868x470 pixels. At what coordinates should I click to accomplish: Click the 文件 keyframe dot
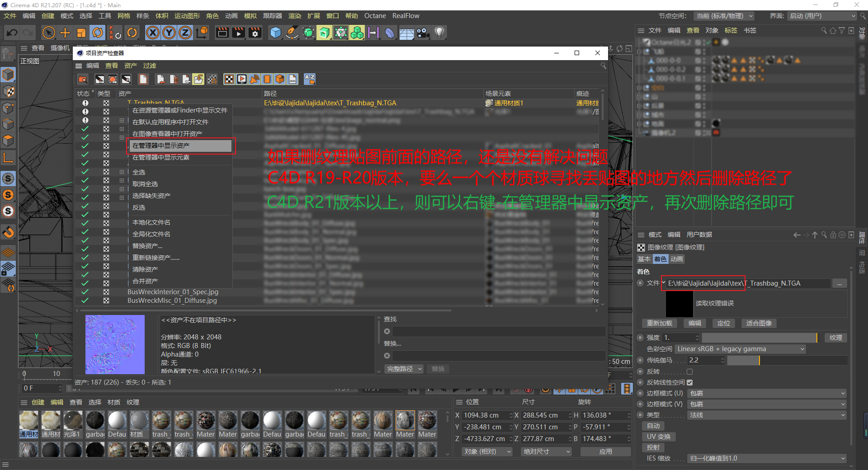(640, 283)
